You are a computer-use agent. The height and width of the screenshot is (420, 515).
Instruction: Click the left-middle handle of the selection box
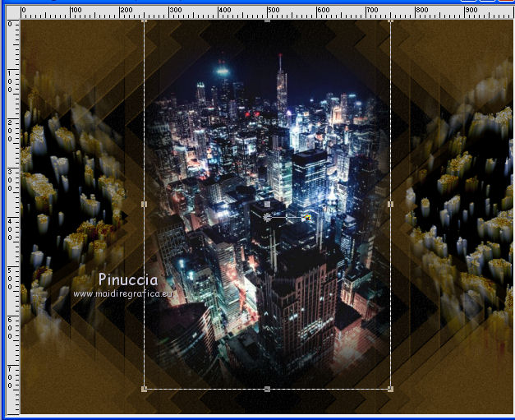pyautogui.click(x=145, y=205)
